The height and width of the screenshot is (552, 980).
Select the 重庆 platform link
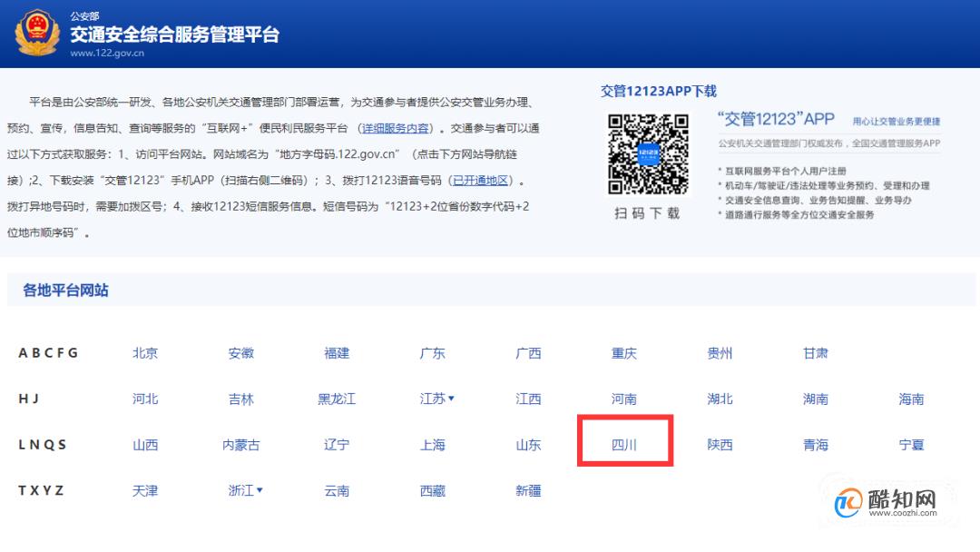coord(623,353)
